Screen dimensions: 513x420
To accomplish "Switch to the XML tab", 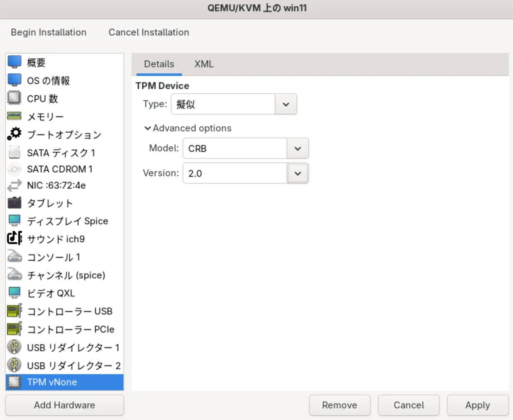I will (x=204, y=64).
